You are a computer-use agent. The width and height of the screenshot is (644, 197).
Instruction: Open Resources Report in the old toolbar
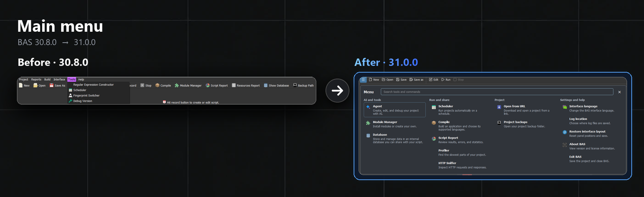246,85
